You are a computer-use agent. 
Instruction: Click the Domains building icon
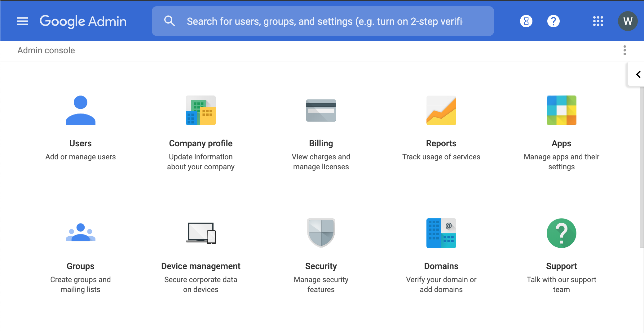tap(441, 233)
